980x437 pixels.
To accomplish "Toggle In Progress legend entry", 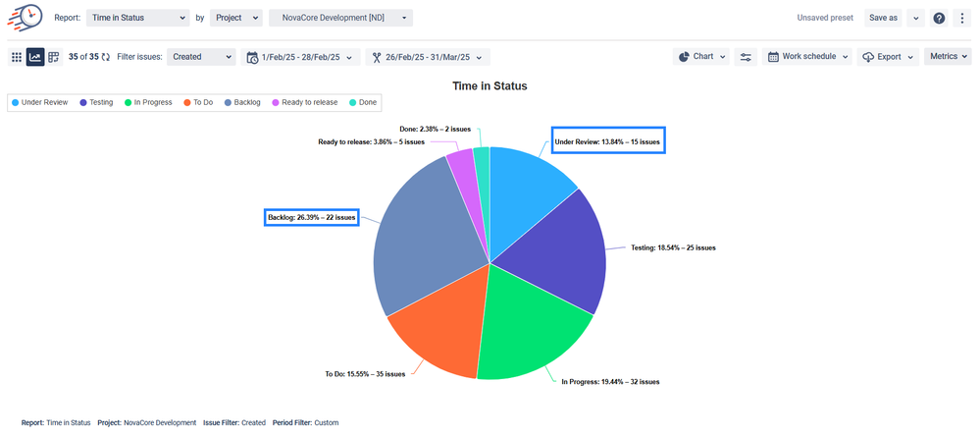I will point(148,103).
